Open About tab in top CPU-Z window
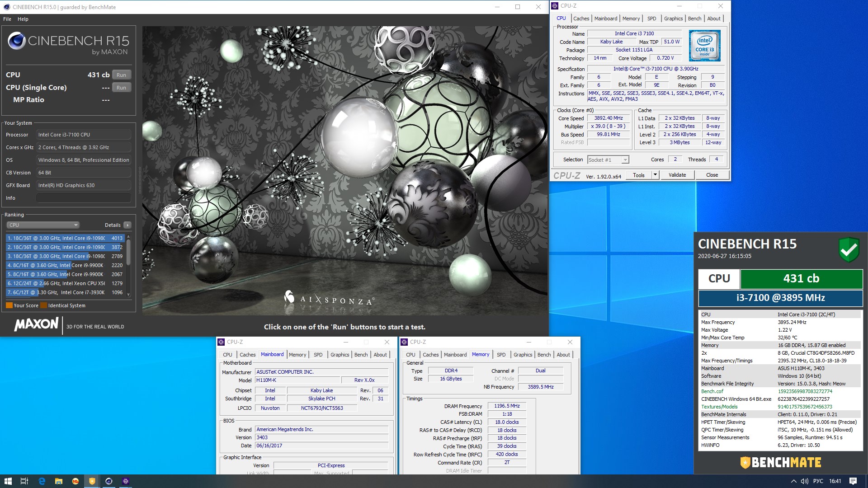The height and width of the screenshot is (488, 868). [714, 19]
